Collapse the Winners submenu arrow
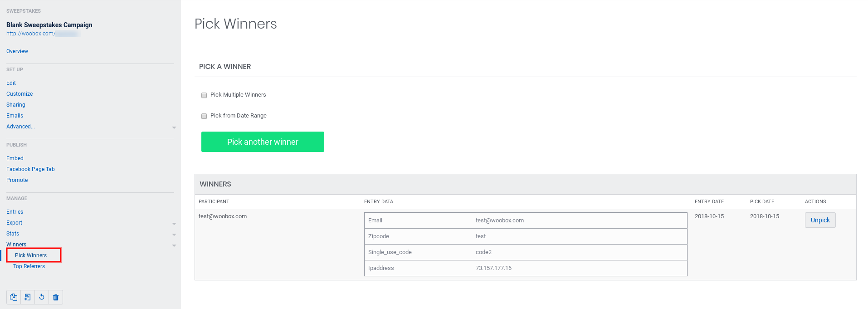 [x=174, y=245]
